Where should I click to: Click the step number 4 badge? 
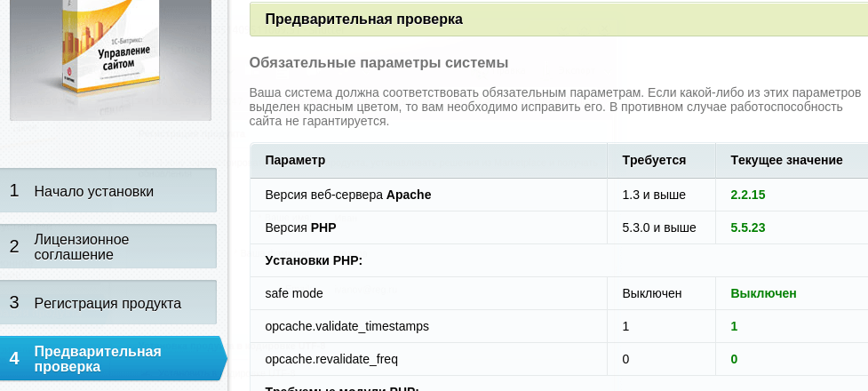point(14,359)
